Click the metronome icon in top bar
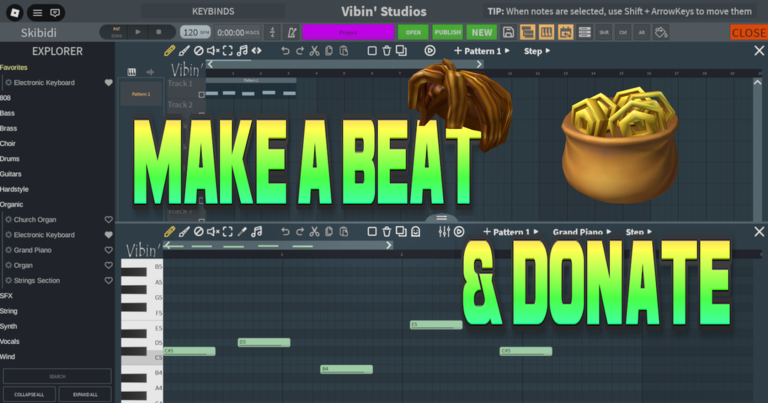Viewport: 768px width, 403px height. 292,33
